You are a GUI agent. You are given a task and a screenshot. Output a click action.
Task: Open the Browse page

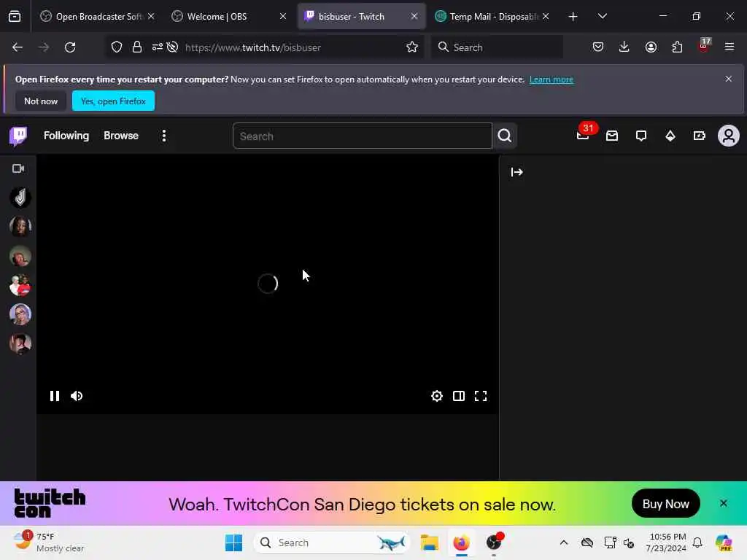(121, 136)
